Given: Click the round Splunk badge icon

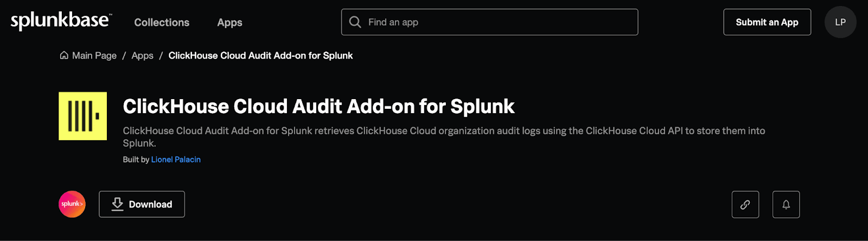Looking at the screenshot, I should (72, 204).
